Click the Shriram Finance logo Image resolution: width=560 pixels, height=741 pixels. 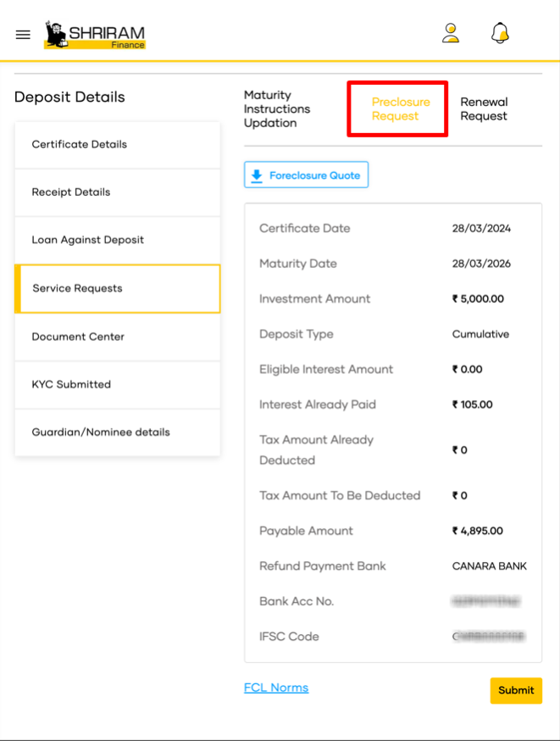[x=95, y=35]
